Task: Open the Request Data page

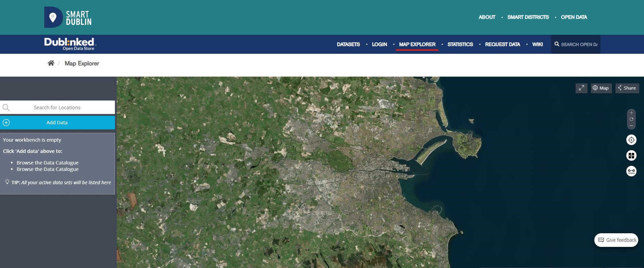Action: pos(502,44)
